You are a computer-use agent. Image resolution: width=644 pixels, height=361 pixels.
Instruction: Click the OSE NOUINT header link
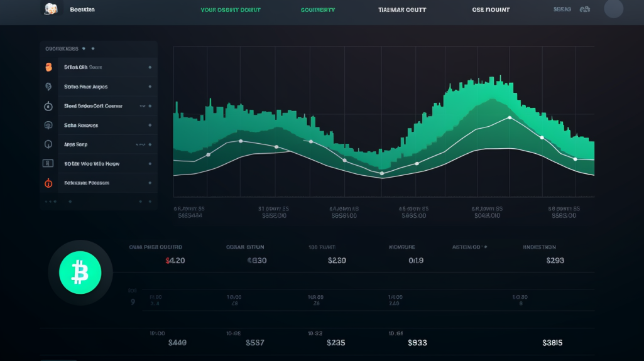tap(491, 10)
